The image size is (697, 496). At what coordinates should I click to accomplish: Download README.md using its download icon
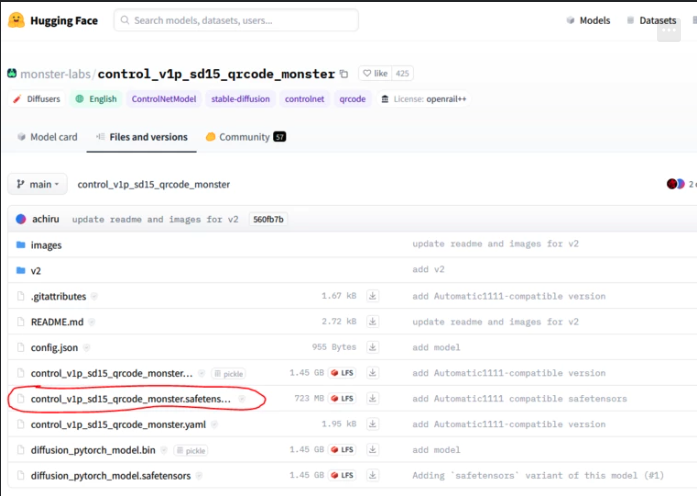click(x=373, y=322)
